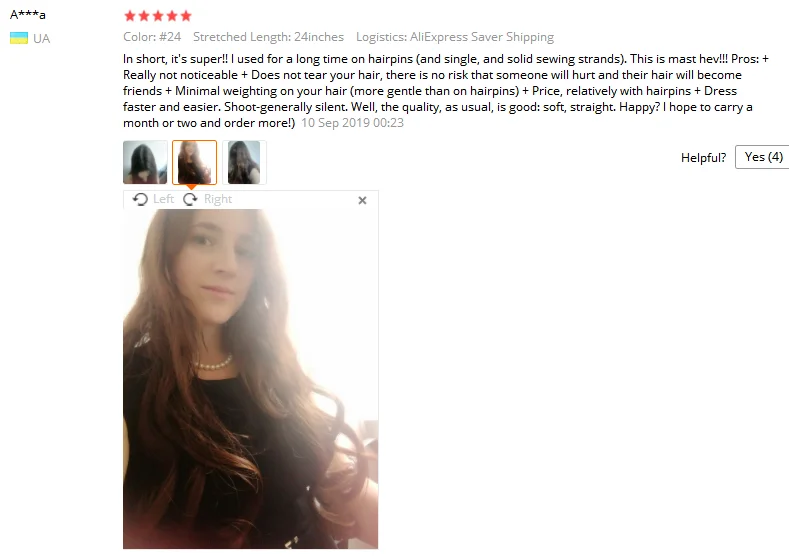The image size is (789, 559).
Task: Click the reviewer name A***a
Action: tap(28, 14)
